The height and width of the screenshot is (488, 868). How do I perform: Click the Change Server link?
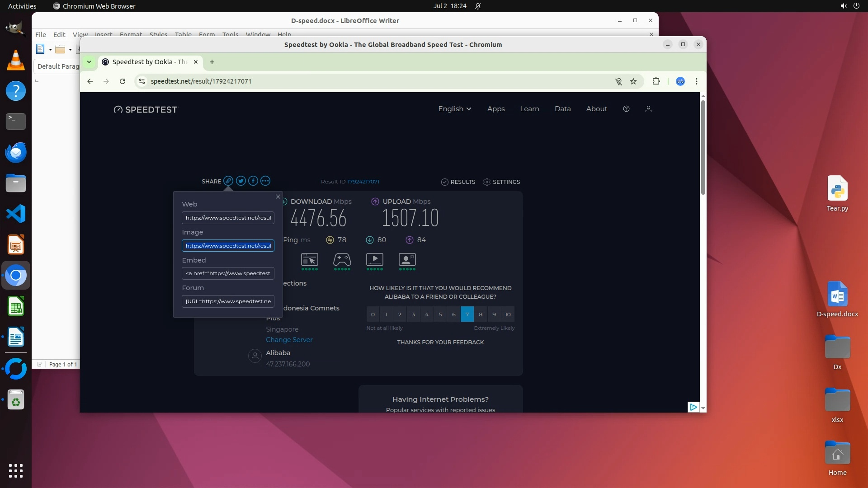coord(289,340)
